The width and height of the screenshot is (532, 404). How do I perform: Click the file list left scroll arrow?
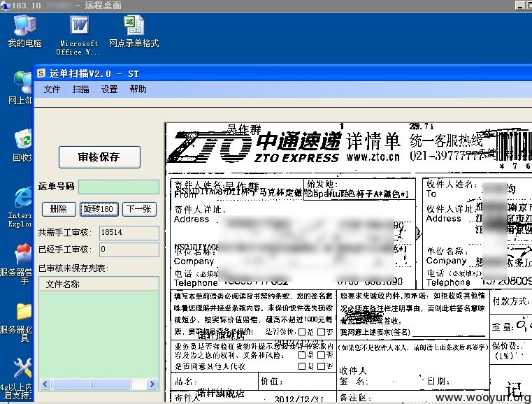coord(45,384)
